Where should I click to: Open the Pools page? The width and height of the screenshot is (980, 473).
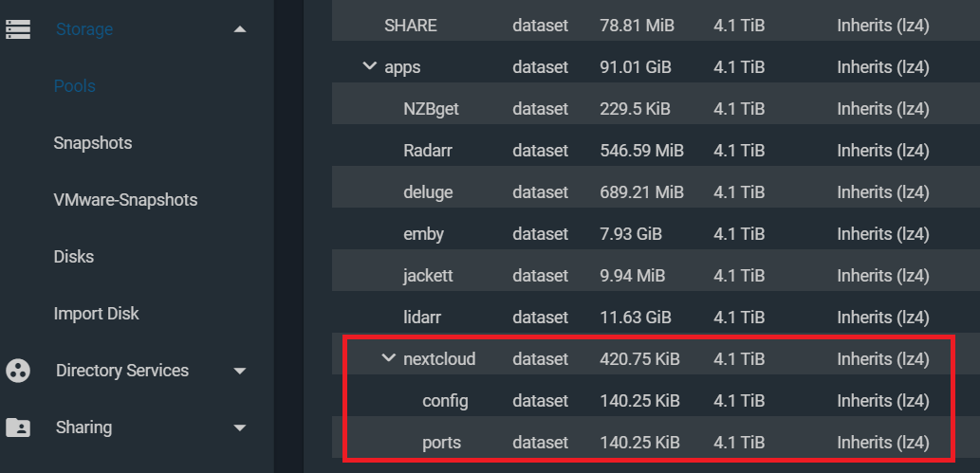[x=74, y=86]
